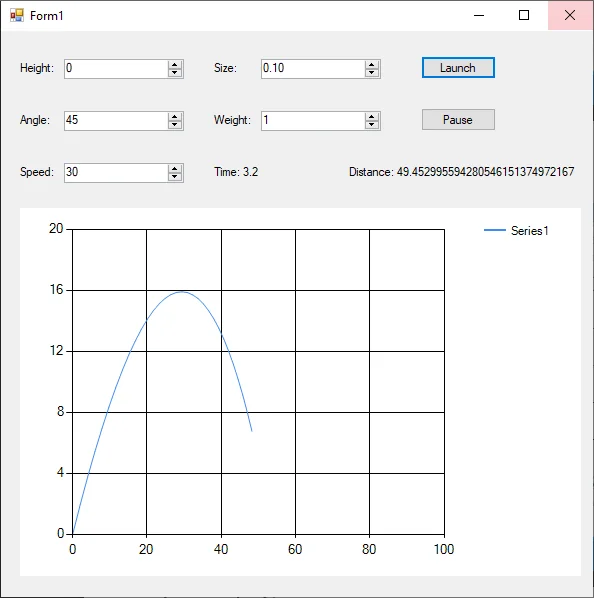Maximize the Form1 window

(x=524, y=15)
